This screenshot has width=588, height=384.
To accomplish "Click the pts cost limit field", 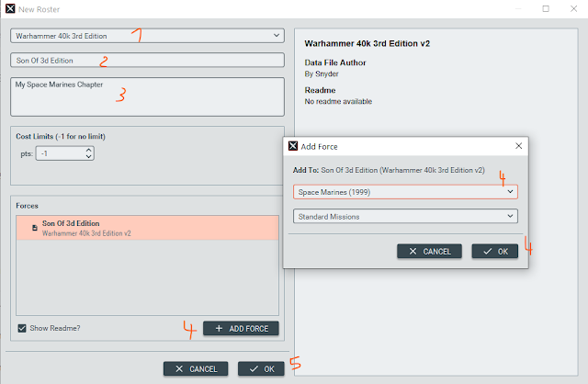I will pyautogui.click(x=65, y=153).
